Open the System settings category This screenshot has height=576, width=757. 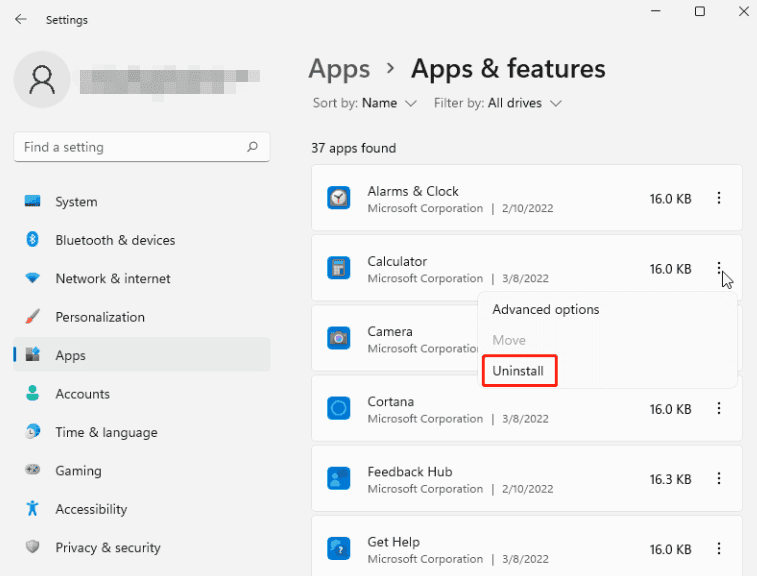[x=141, y=201]
